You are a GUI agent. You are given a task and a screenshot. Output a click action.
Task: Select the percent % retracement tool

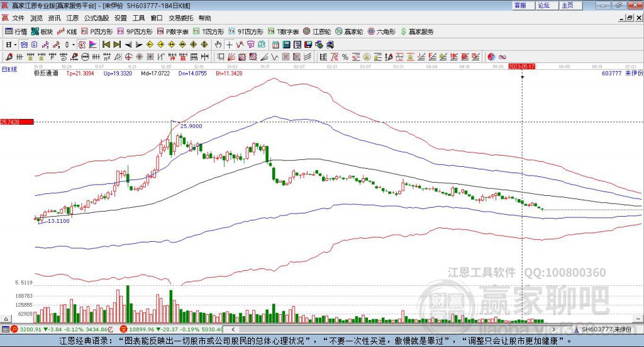pos(345,57)
